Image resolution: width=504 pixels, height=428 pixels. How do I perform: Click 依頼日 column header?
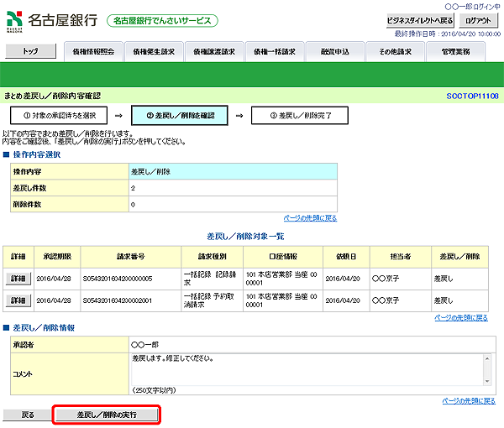click(346, 257)
